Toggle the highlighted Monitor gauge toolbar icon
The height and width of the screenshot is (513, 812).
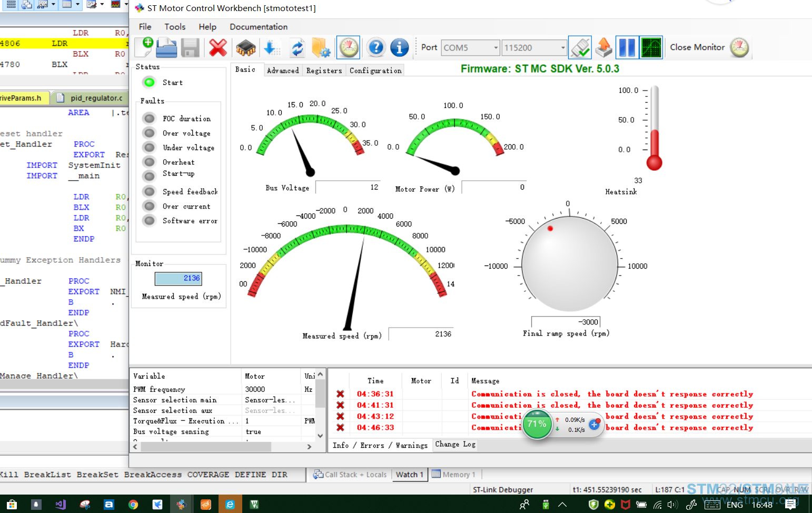pos(348,47)
